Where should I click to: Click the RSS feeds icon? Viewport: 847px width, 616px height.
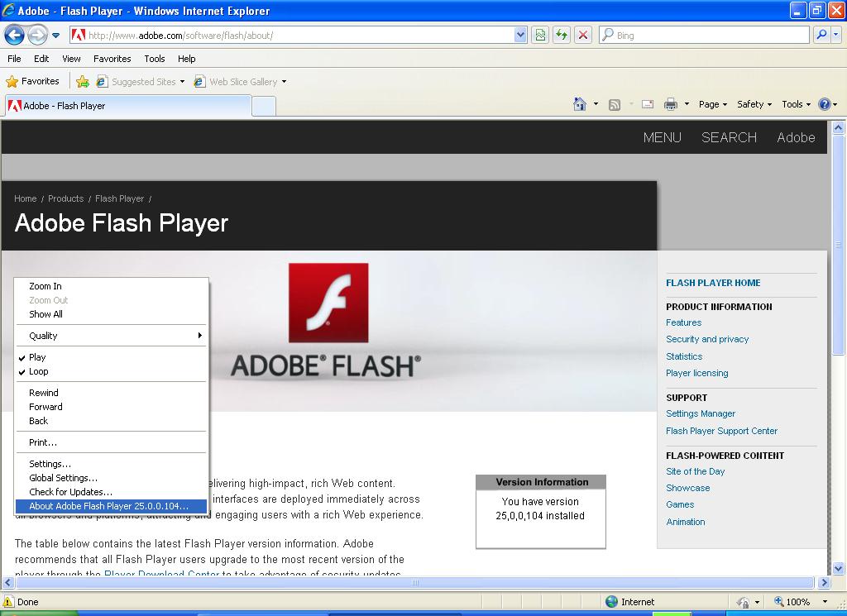pyautogui.click(x=615, y=105)
